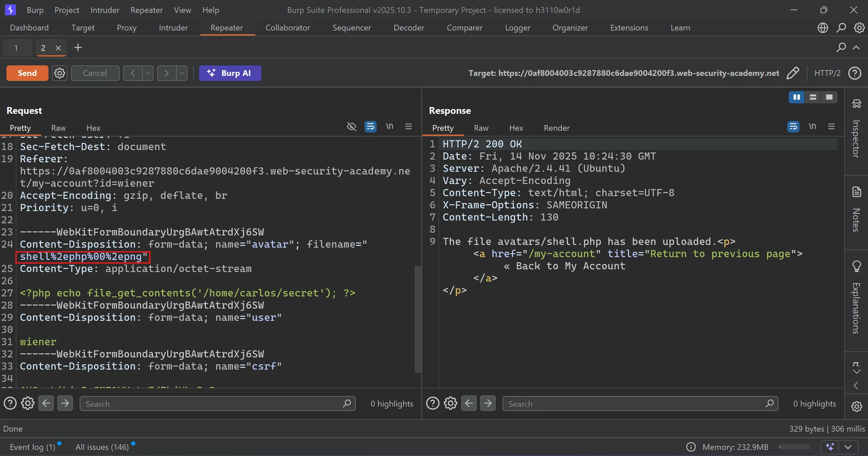
Task: Open the Intruder menu in the menu bar
Action: [105, 10]
